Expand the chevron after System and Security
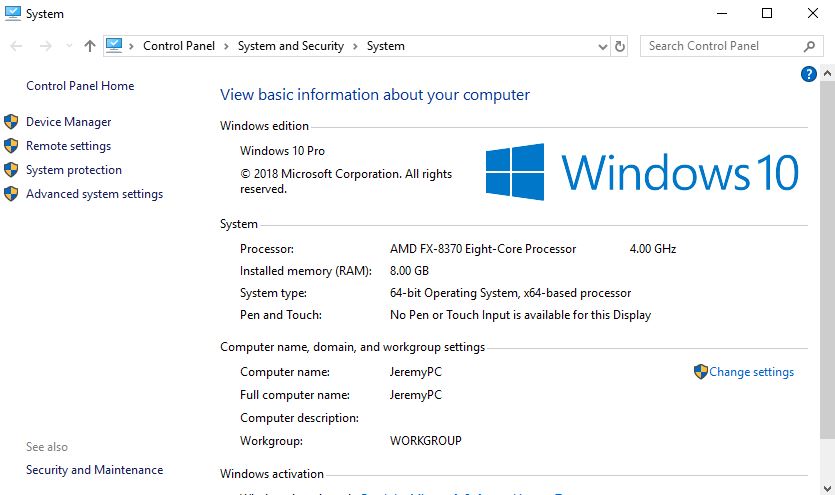 tap(356, 46)
